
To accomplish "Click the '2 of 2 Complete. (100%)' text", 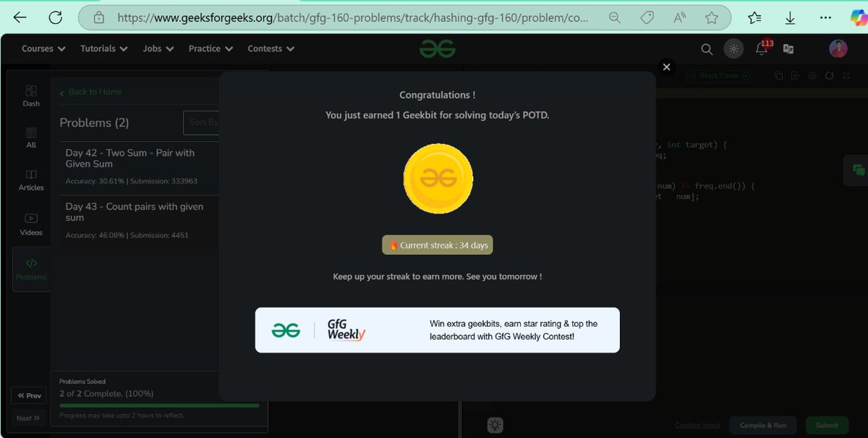I will (x=106, y=393).
